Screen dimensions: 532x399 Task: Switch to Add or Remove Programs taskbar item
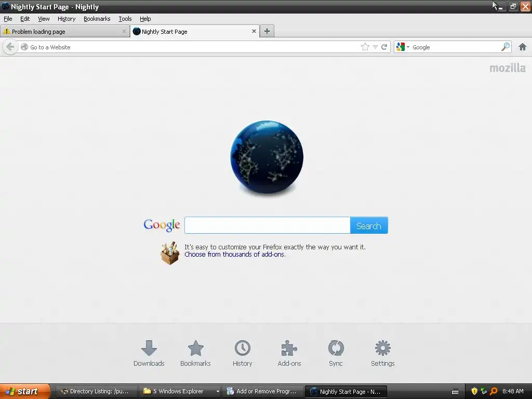coord(262,392)
